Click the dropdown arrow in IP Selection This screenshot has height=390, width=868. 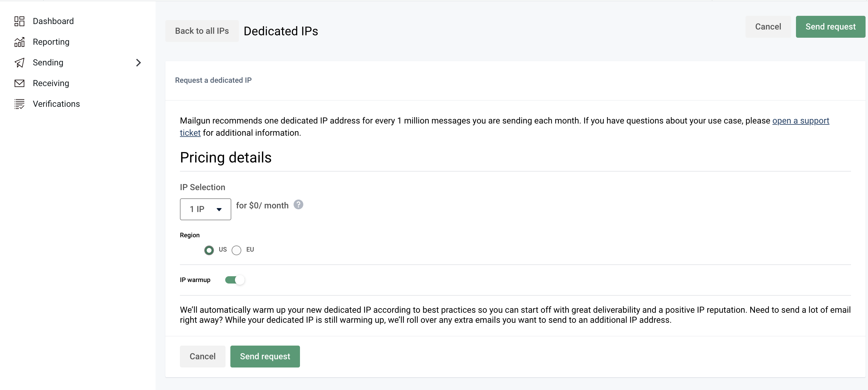click(219, 210)
